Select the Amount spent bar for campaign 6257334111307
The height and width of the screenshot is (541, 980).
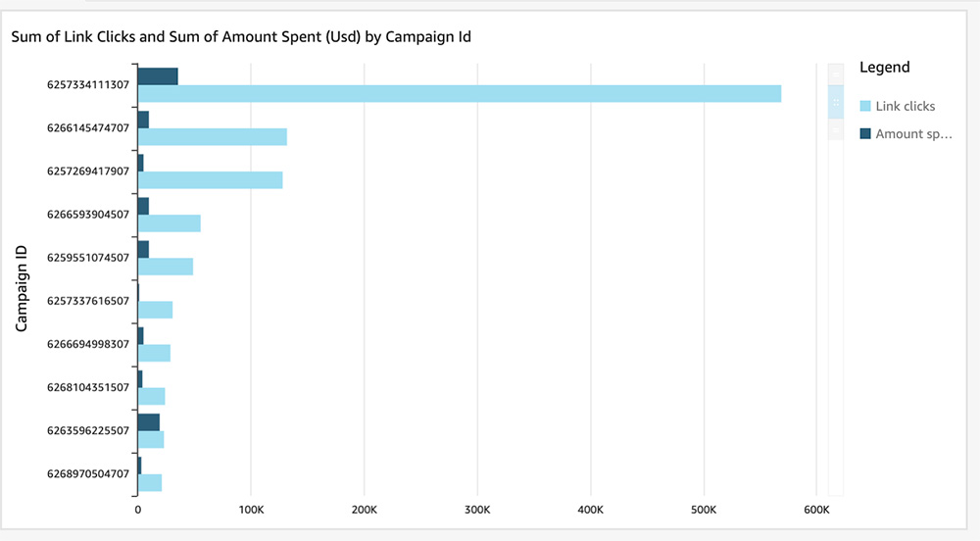[157, 76]
